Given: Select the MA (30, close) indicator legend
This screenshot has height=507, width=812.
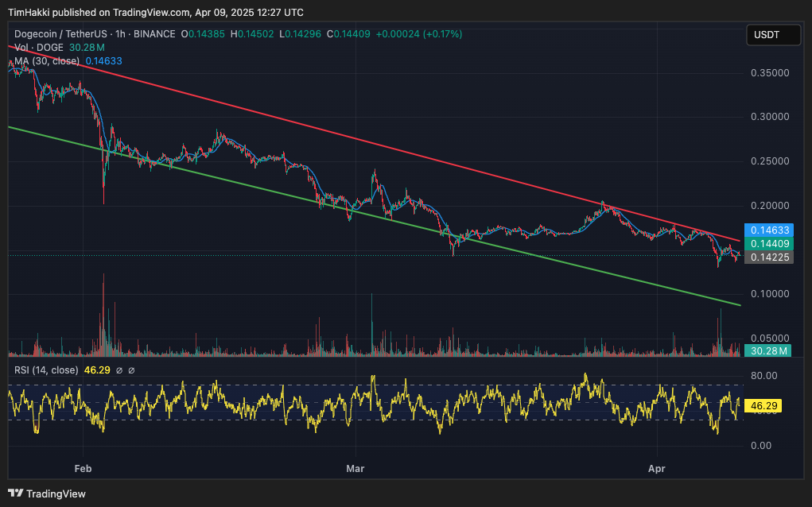Looking at the screenshot, I should [47, 61].
